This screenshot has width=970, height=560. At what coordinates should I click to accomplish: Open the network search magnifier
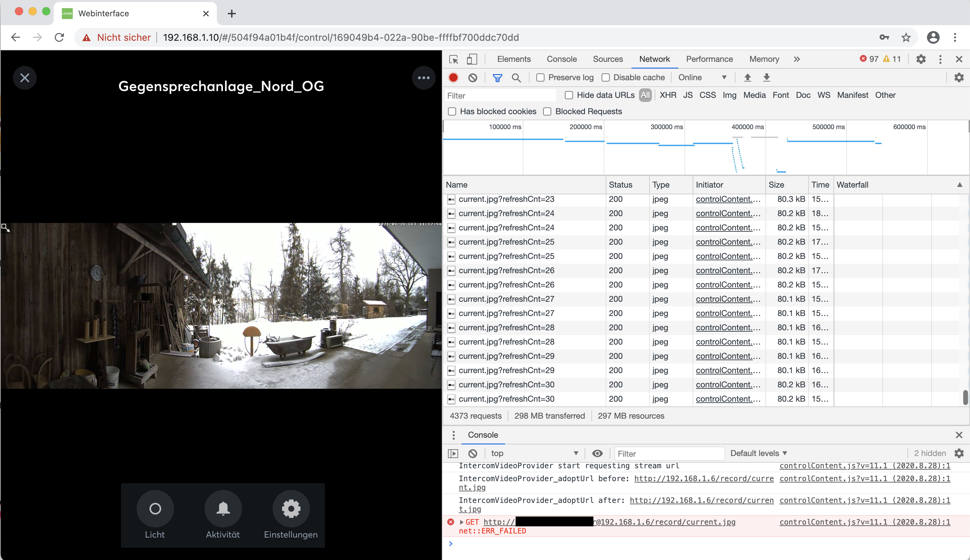pos(516,78)
